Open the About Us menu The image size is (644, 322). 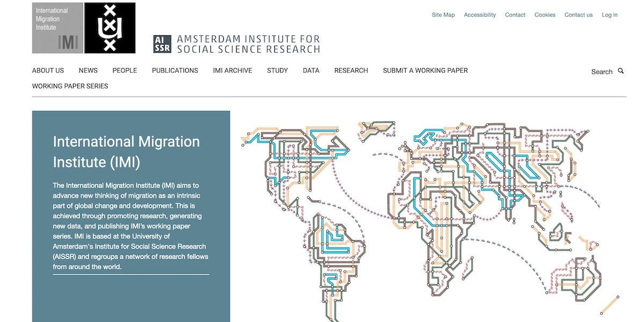(48, 70)
